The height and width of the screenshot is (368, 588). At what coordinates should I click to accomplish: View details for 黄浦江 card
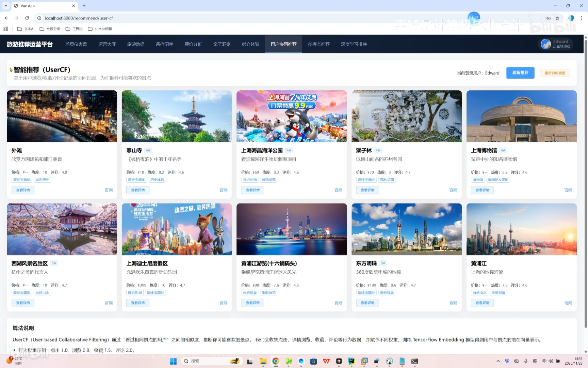coord(483,303)
